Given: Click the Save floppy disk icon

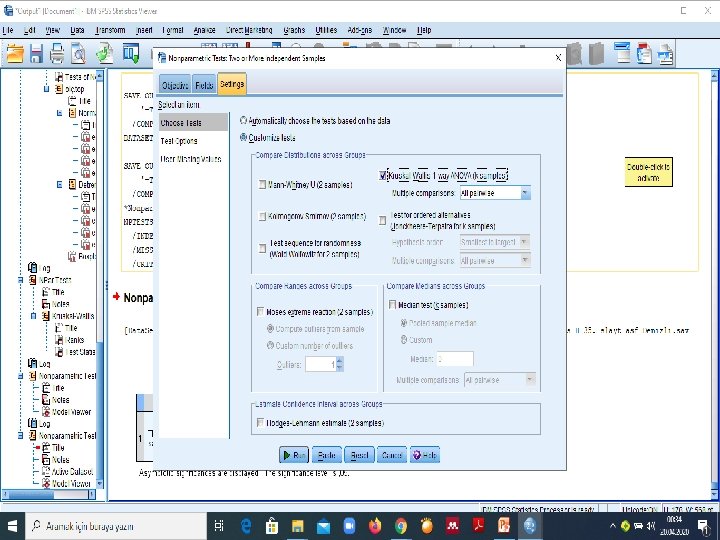Looking at the screenshot, I should click(x=36, y=53).
